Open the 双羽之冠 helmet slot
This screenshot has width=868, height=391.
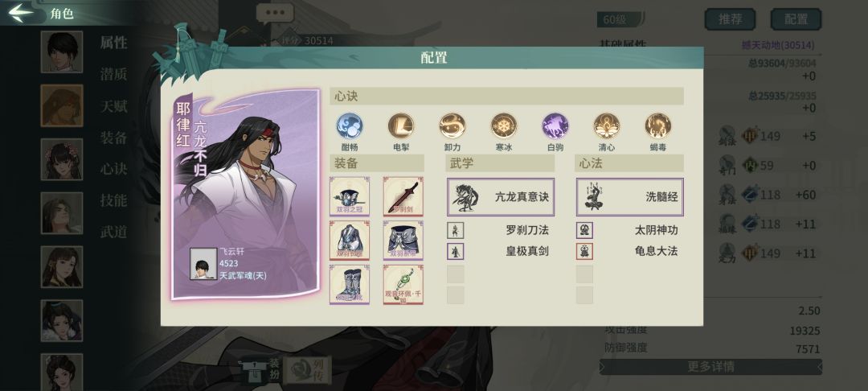coord(350,196)
